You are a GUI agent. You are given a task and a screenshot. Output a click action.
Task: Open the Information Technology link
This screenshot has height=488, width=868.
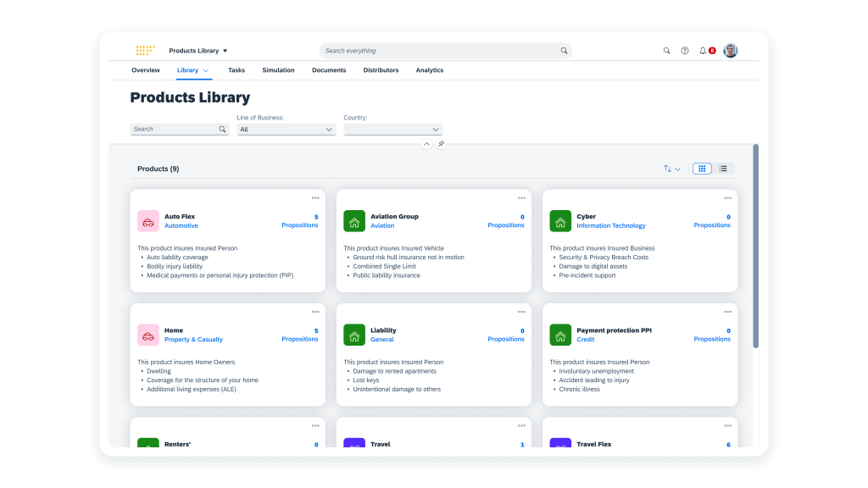click(611, 225)
